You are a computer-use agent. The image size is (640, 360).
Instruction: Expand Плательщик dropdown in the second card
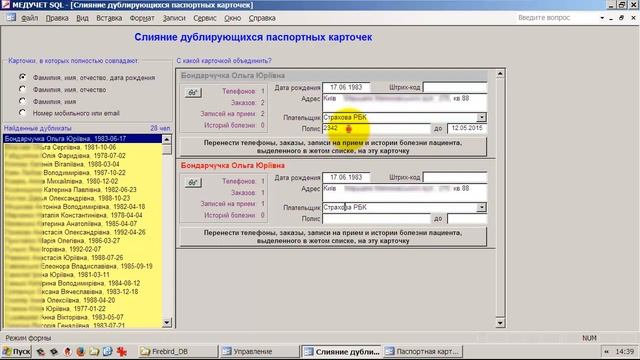coord(482,207)
